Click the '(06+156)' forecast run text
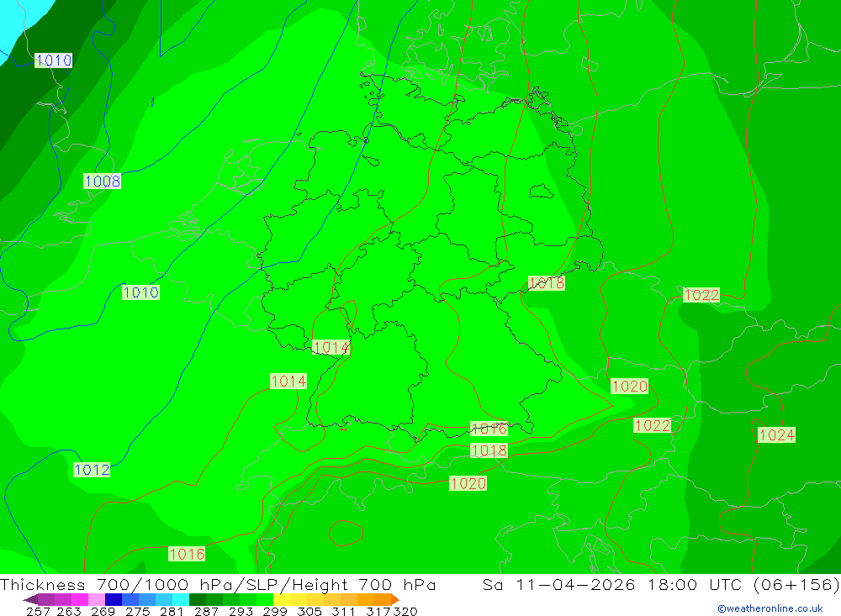 point(796,584)
